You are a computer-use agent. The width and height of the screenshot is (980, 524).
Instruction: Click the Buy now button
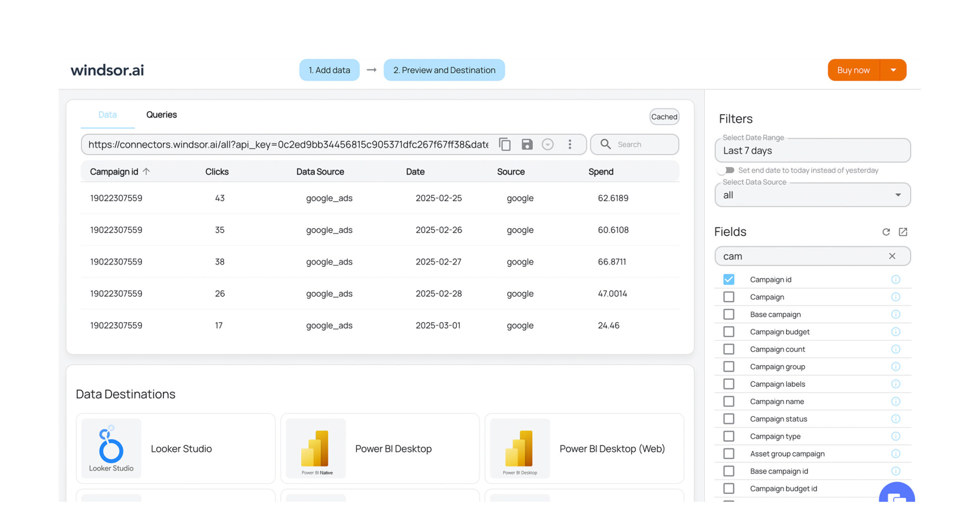click(x=853, y=70)
